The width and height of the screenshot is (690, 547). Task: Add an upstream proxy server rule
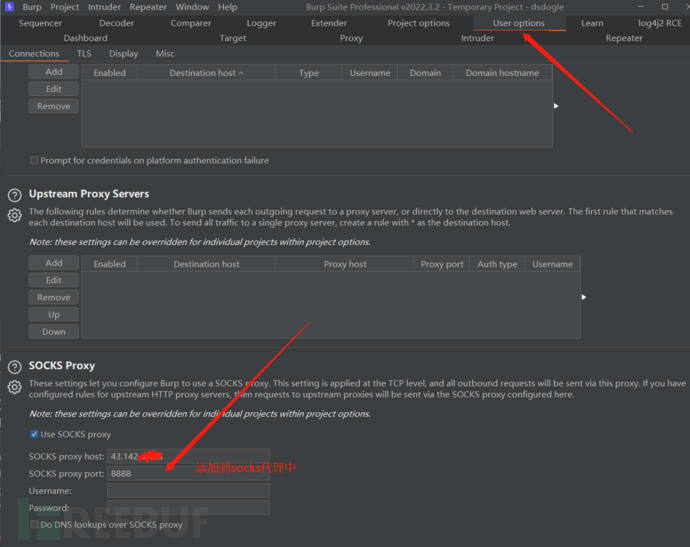(54, 263)
